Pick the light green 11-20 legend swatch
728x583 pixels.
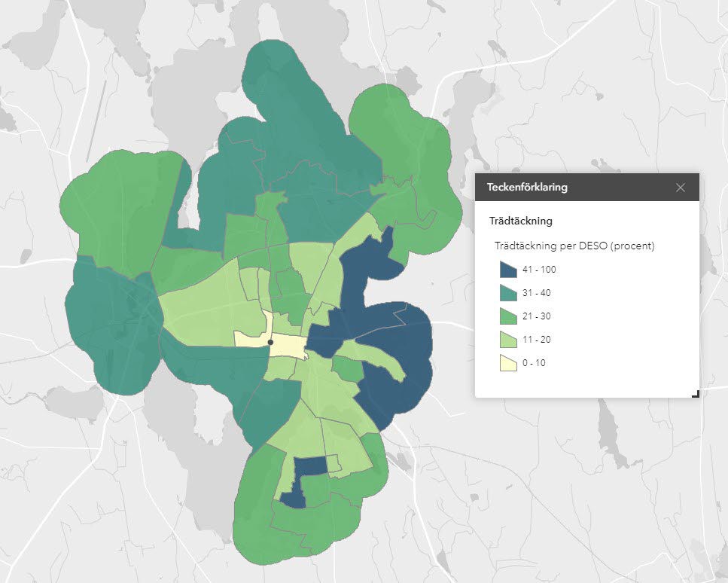tap(507, 340)
